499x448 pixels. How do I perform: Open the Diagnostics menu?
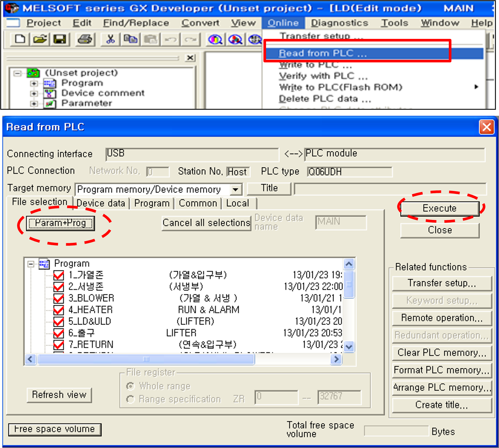(x=339, y=23)
